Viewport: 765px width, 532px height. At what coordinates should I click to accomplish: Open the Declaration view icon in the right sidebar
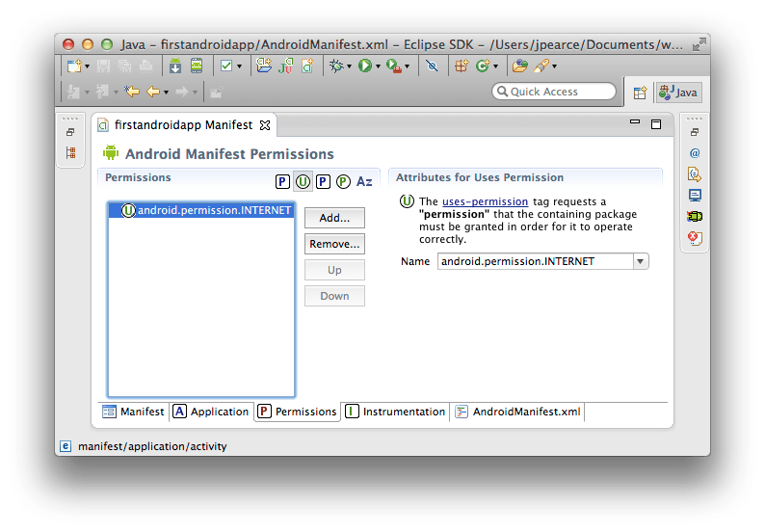(x=695, y=174)
